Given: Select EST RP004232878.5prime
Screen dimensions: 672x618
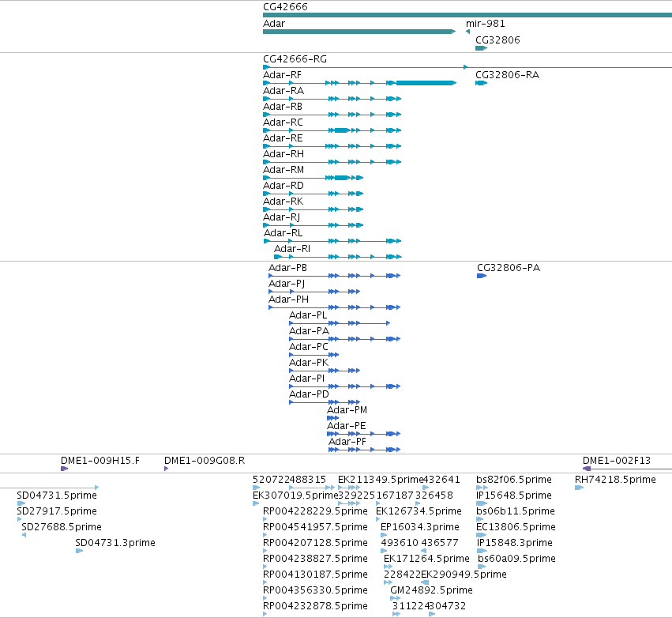Looking at the screenshot, I should [315, 606].
